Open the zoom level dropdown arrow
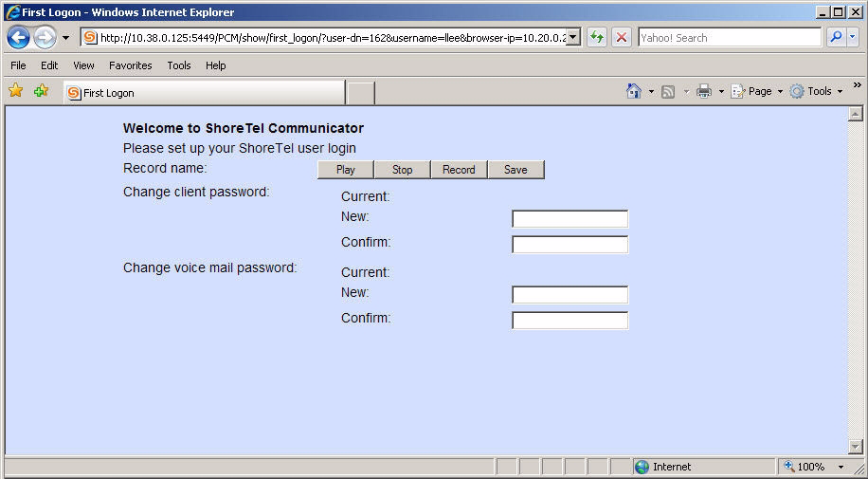This screenshot has width=868, height=479. pyautogui.click(x=841, y=468)
